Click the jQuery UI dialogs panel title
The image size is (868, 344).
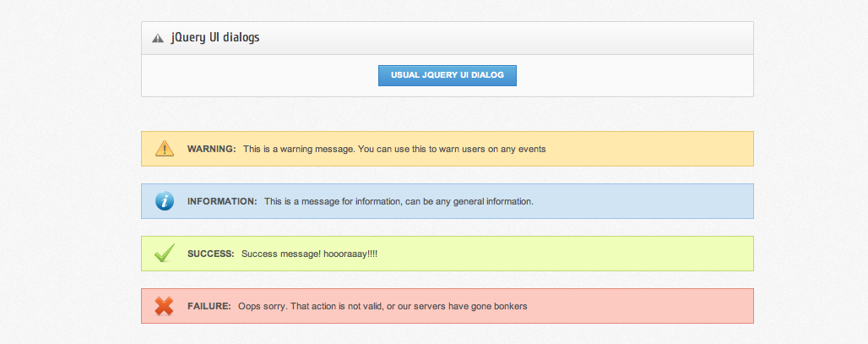coord(214,38)
